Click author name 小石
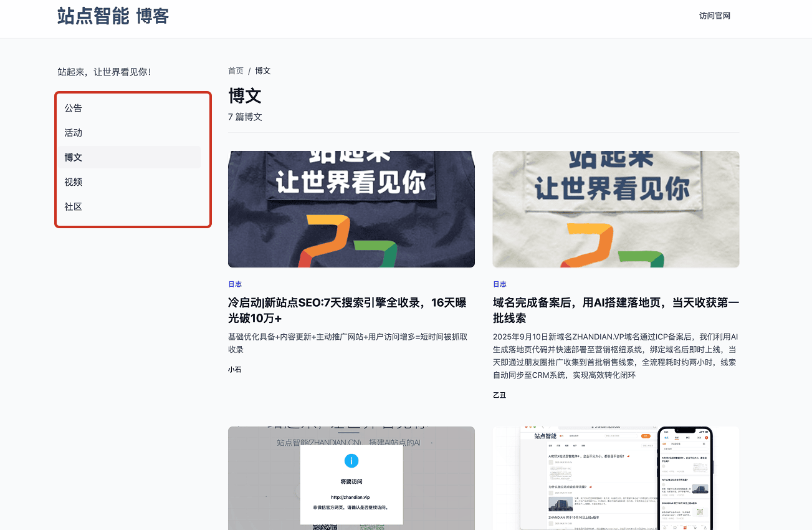 (234, 370)
